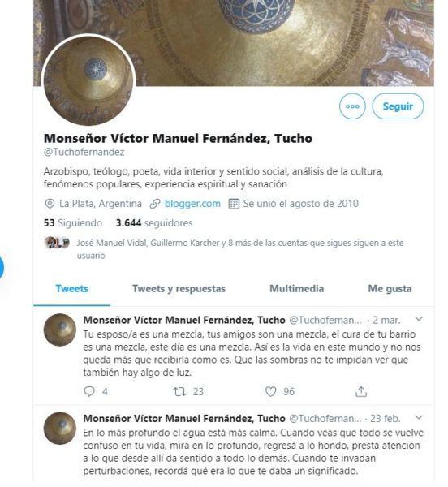Screen dimensions: 448x487
Task: View the 53 Siguiendo list
Action: click(73, 223)
